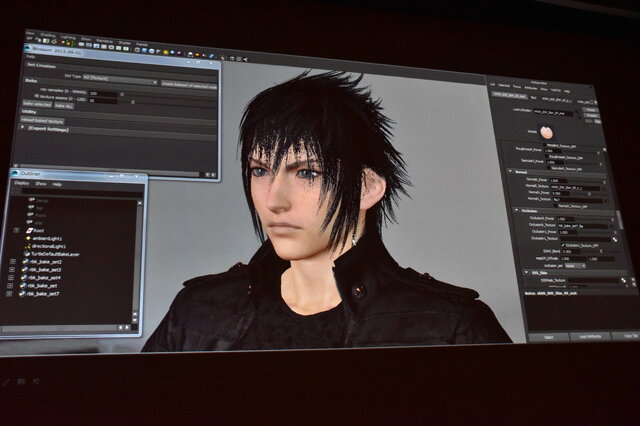Expand rbk_bake_set4 in the Outliner
Image resolution: width=640 pixels, height=426 pixels.
pos(11,277)
